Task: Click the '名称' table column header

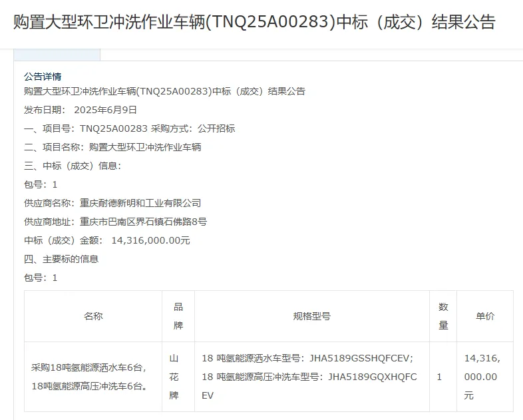Action: (x=93, y=316)
